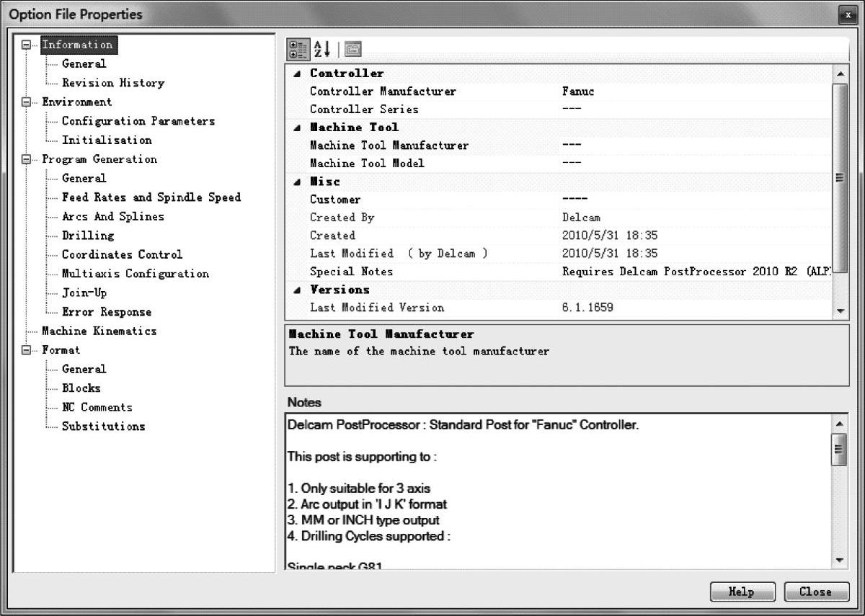
Task: Open Feed Rates and Spindle Speed
Action: click(151, 197)
